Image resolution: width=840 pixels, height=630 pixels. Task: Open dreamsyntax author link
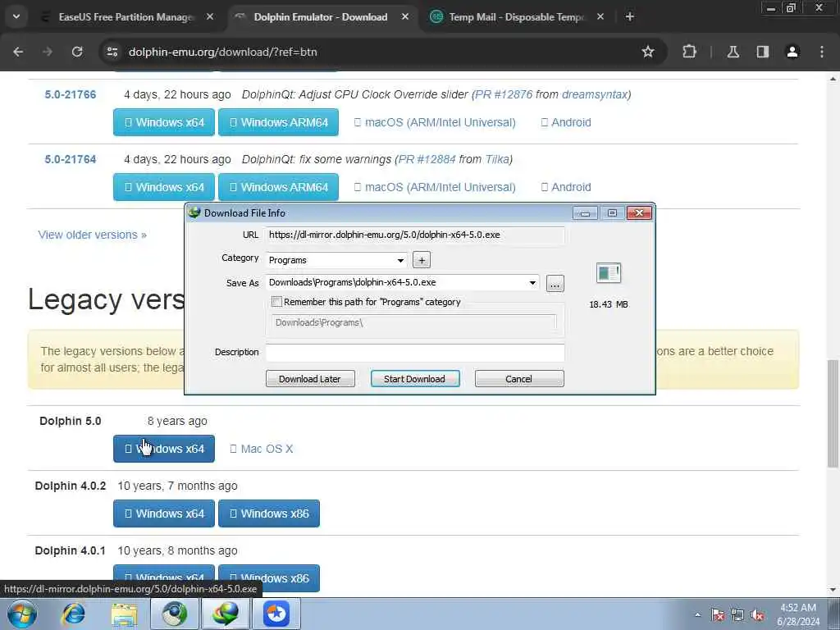pos(595,95)
